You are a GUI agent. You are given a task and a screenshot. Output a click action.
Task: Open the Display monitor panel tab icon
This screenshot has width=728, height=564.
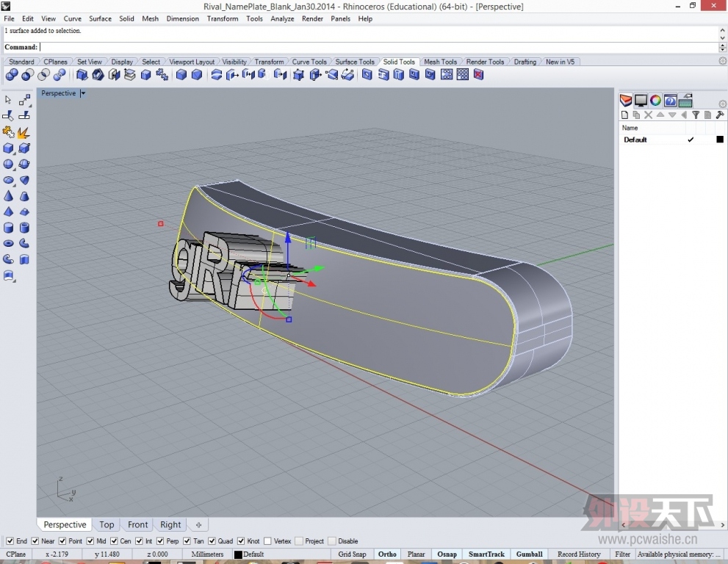tap(641, 101)
